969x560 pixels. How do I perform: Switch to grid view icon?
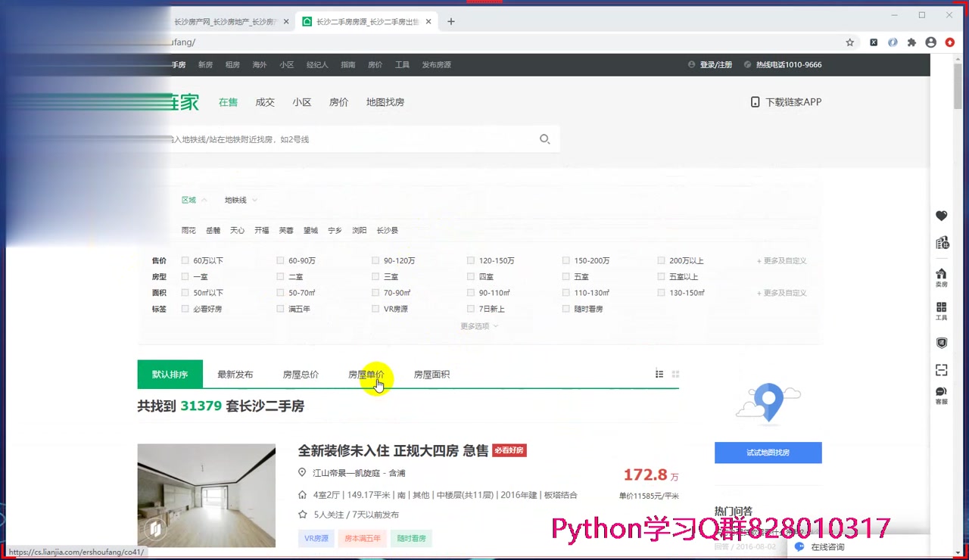coord(675,374)
